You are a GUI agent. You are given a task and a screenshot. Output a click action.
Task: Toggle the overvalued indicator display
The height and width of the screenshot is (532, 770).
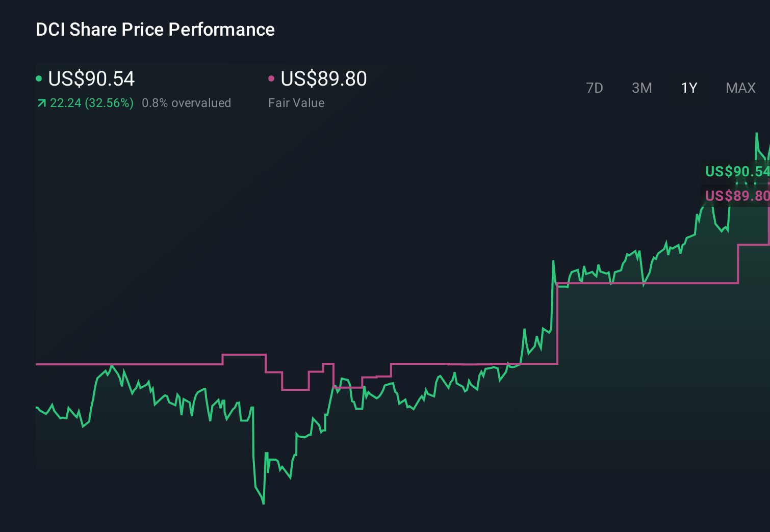coord(187,103)
